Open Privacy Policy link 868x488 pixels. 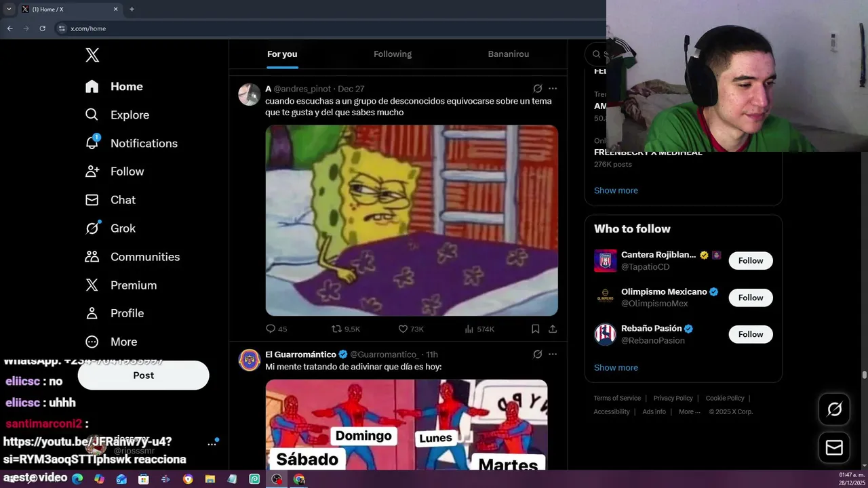click(x=673, y=399)
